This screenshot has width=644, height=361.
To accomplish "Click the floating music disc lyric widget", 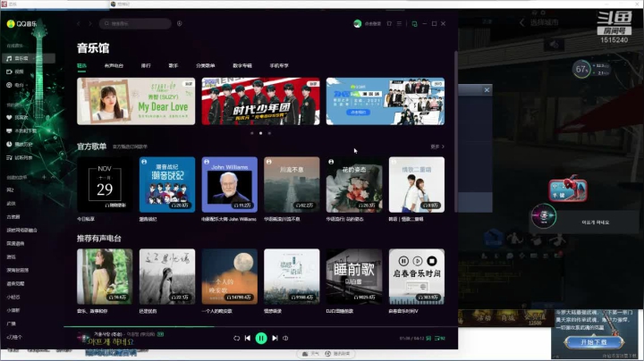I will click(x=544, y=215).
